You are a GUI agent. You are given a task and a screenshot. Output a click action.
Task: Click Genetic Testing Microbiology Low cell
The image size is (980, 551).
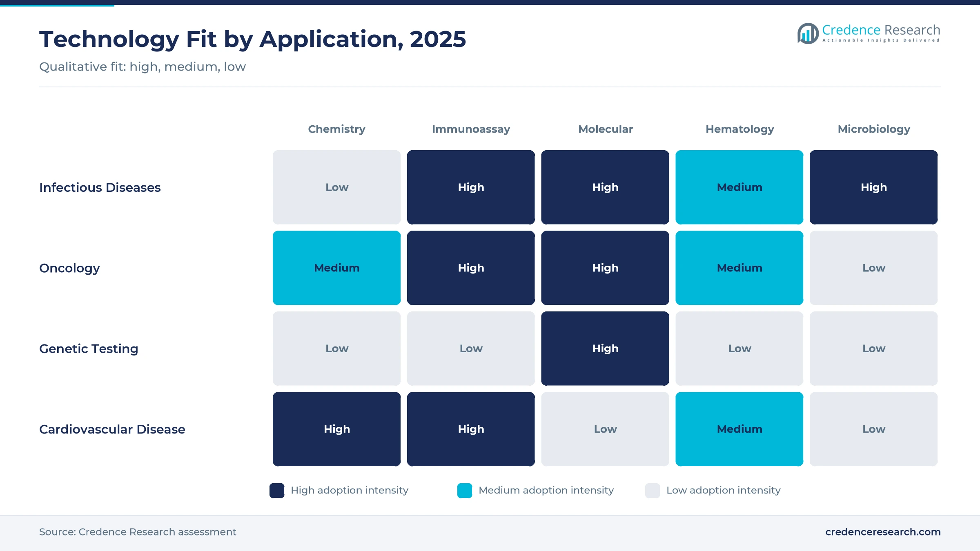[874, 349]
